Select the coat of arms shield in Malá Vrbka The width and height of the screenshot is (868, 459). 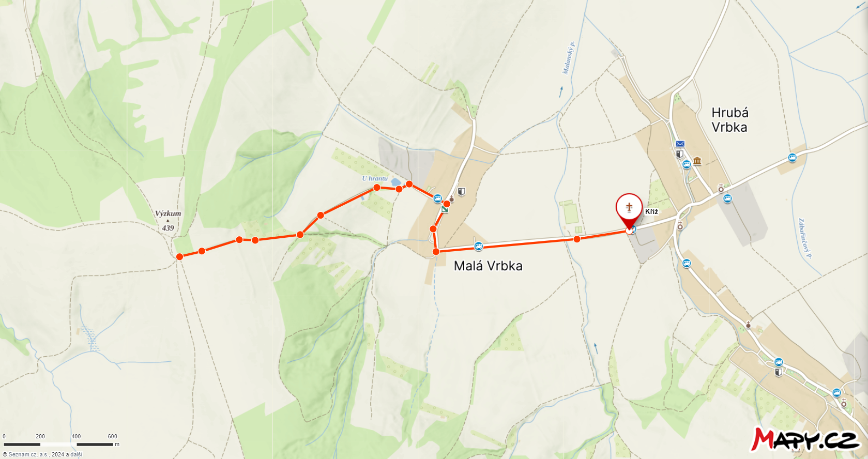(x=462, y=191)
